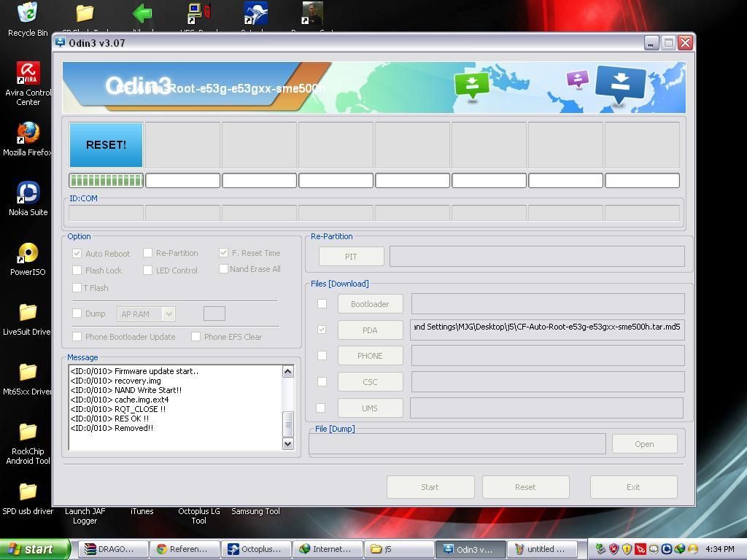Select the LiveSuit Driver desktop folder
Screen dimensions: 747x560
tap(27, 319)
